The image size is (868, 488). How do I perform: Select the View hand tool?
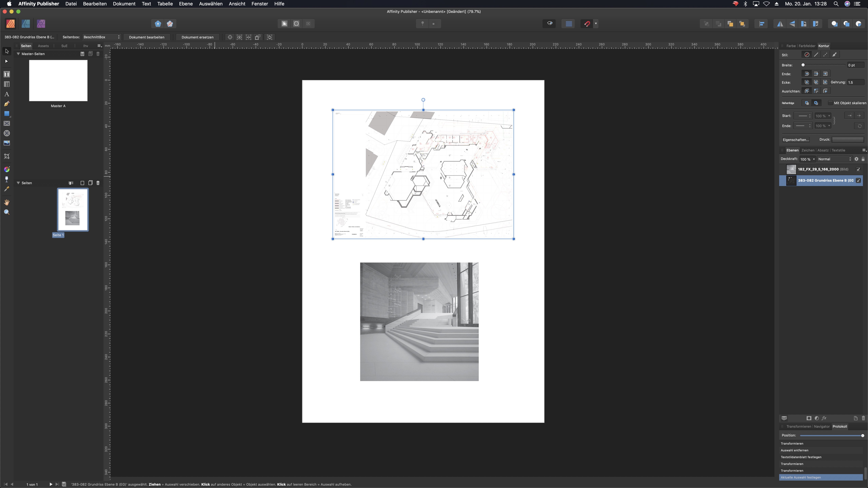(7, 202)
